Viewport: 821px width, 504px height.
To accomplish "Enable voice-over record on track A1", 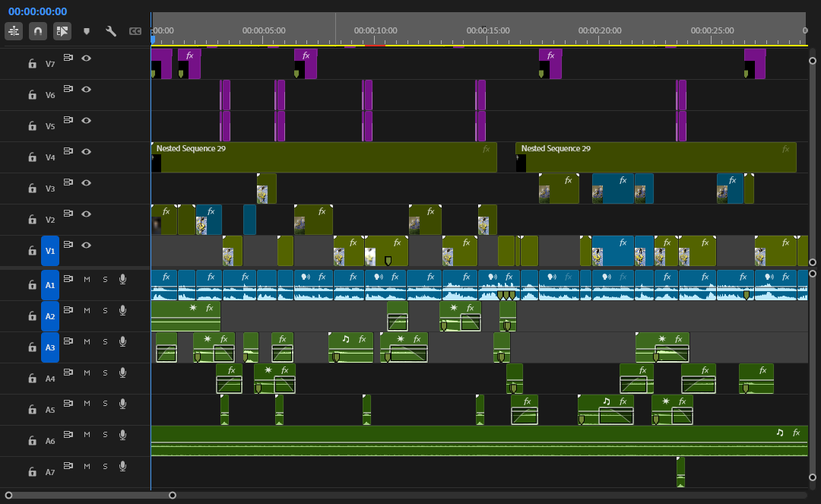I will point(122,280).
